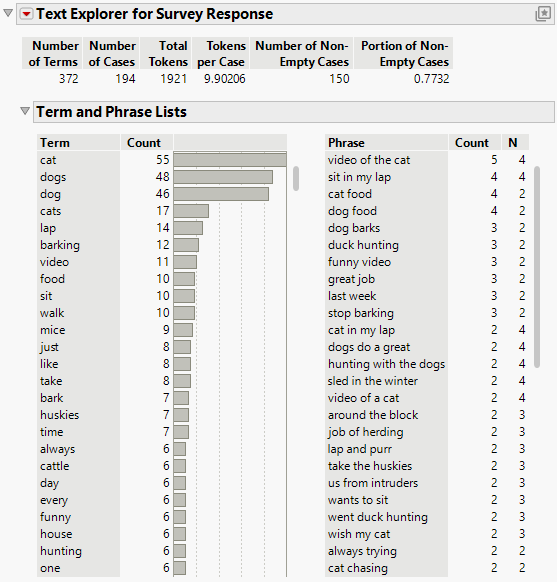
Task: Click the bar for the 'dog' term
Action: pyautogui.click(x=221, y=194)
